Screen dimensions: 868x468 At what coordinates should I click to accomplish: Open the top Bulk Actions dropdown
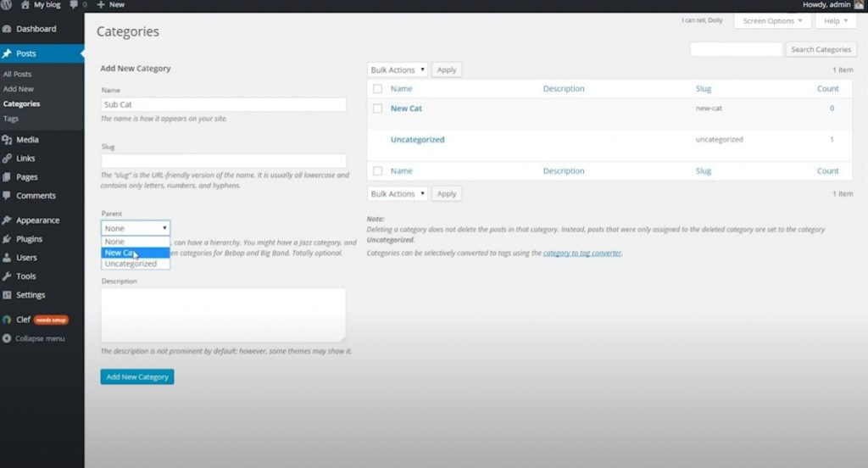click(398, 70)
